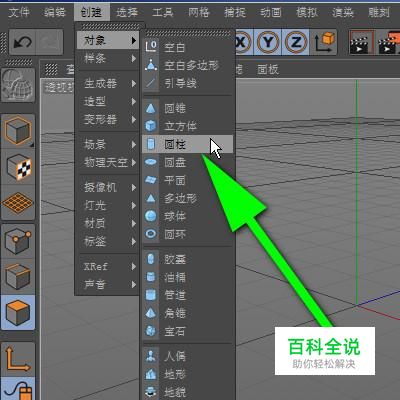Open the 渲染 menu
The width and height of the screenshot is (400, 400).
click(x=343, y=13)
